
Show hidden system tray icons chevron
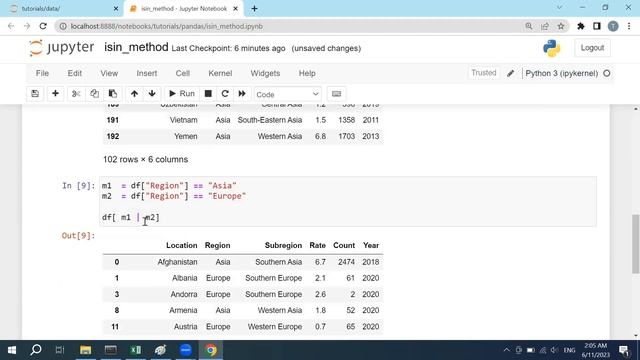pyautogui.click(x=507, y=350)
